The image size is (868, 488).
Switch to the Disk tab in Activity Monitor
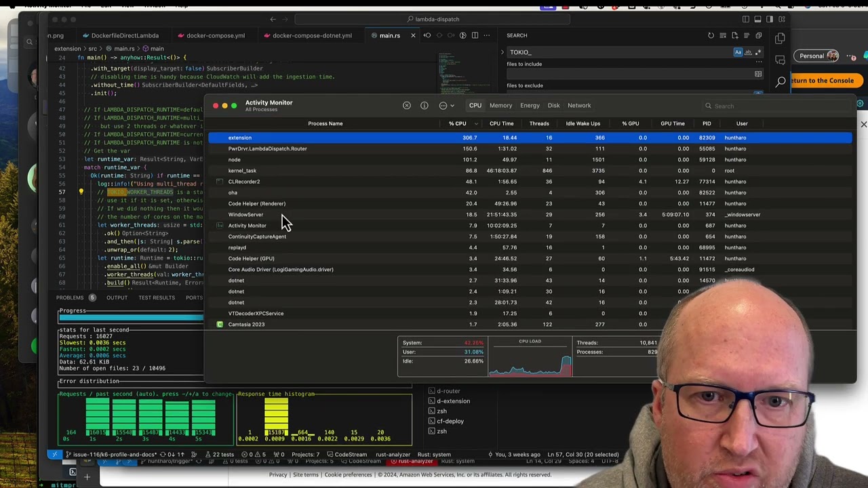click(x=553, y=106)
